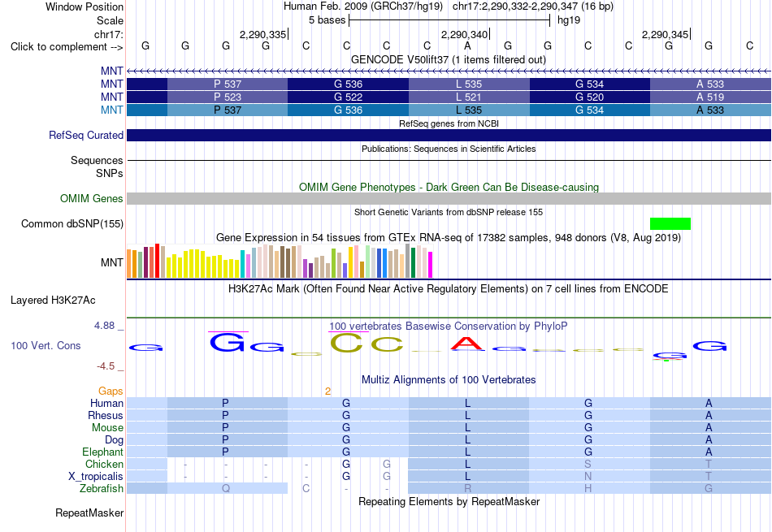Open 'Short Genetic Variants from dbSNP' title
The height and width of the screenshot is (532, 772).
point(449,212)
